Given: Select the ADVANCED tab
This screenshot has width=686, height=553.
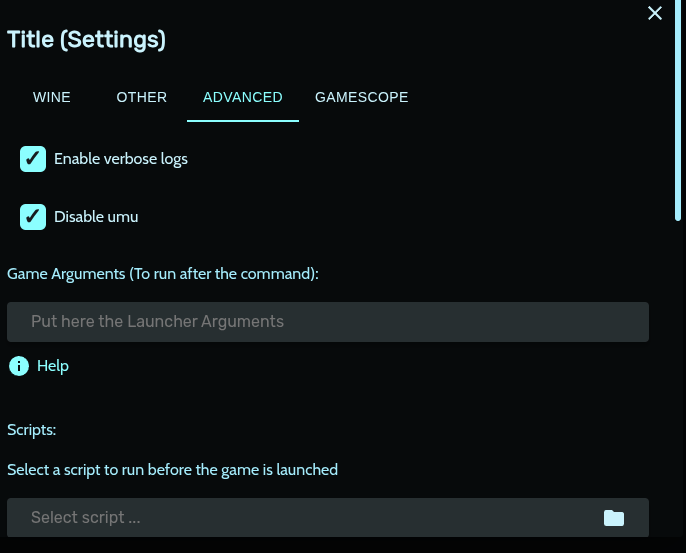Looking at the screenshot, I should (243, 97).
